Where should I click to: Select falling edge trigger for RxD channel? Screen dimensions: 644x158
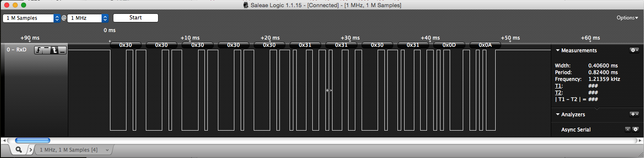pos(54,50)
